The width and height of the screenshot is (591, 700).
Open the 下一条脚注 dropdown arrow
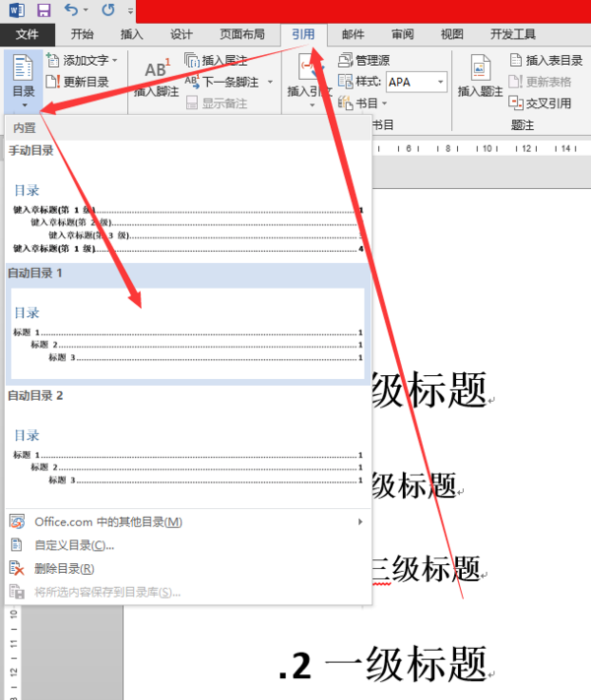click(x=270, y=82)
